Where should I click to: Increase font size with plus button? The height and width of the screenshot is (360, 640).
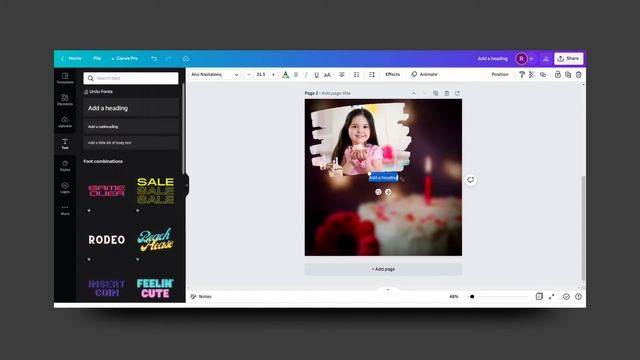point(273,75)
